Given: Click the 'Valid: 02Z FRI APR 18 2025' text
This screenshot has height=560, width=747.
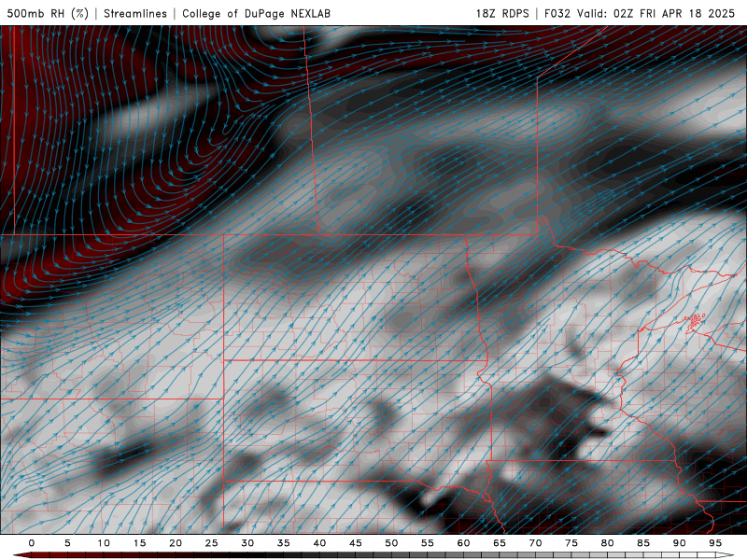Looking at the screenshot, I should tap(656, 13).
